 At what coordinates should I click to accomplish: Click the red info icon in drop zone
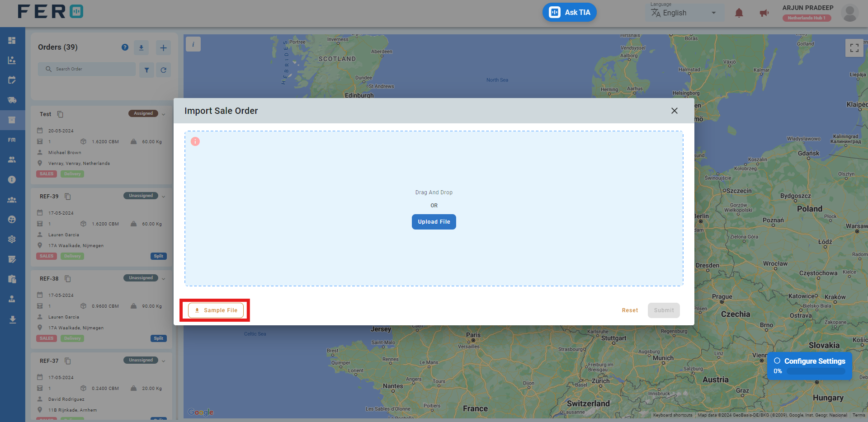(195, 141)
